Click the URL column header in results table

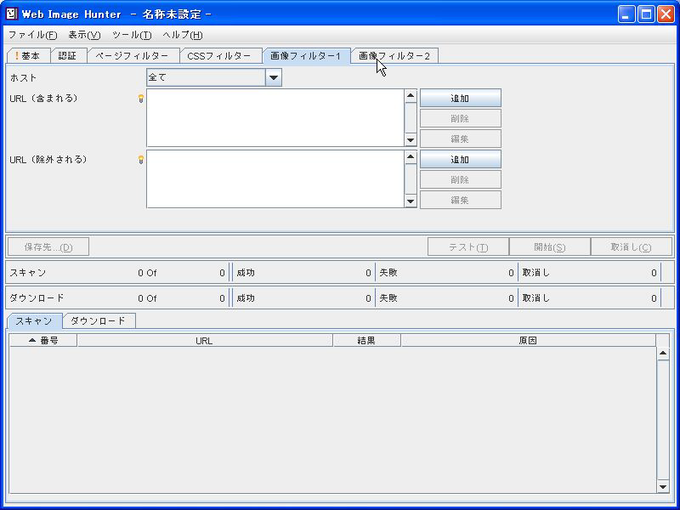click(205, 340)
